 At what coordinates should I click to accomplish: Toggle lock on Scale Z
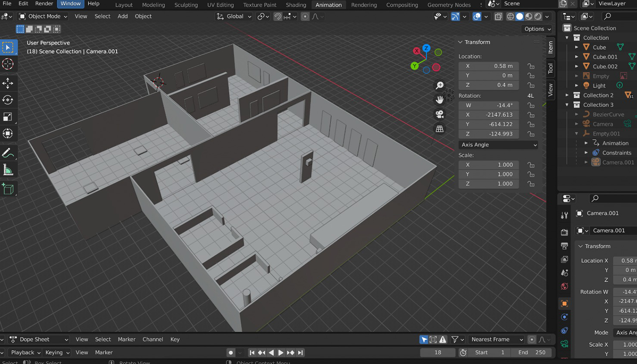click(531, 184)
